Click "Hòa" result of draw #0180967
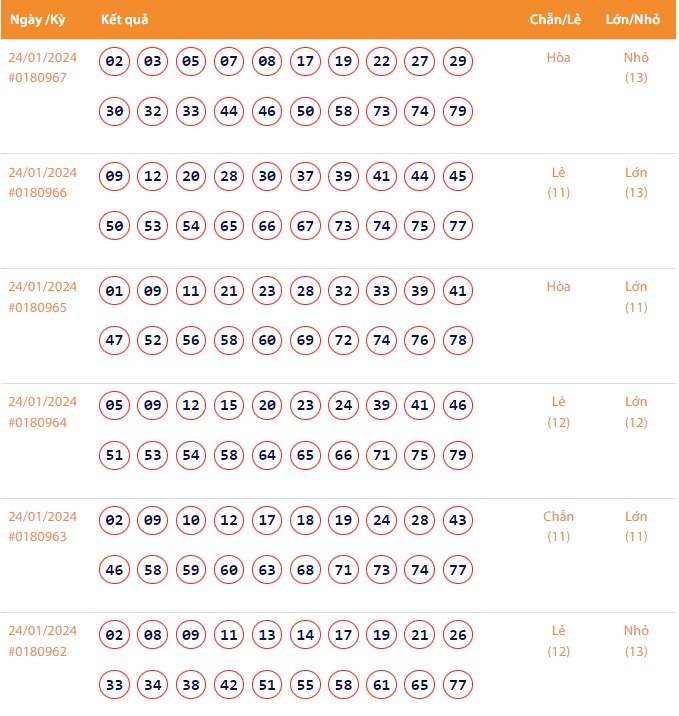The image size is (679, 716). [x=559, y=57]
